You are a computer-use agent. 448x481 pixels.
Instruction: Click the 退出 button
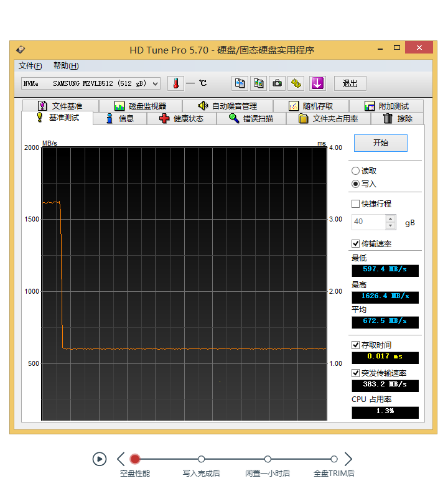pyautogui.click(x=350, y=83)
